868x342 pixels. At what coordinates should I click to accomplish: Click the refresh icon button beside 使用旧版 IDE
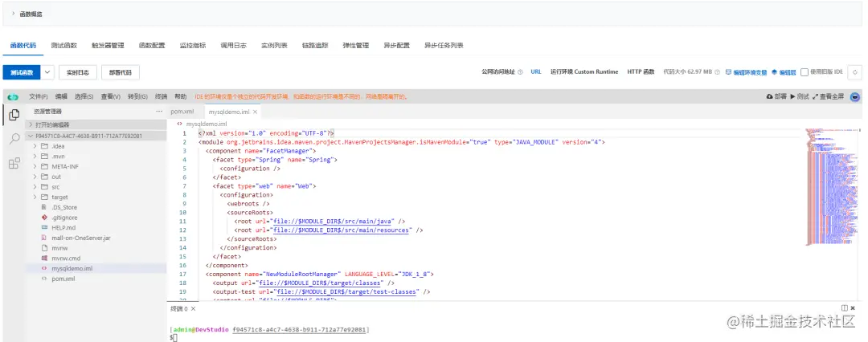point(855,72)
